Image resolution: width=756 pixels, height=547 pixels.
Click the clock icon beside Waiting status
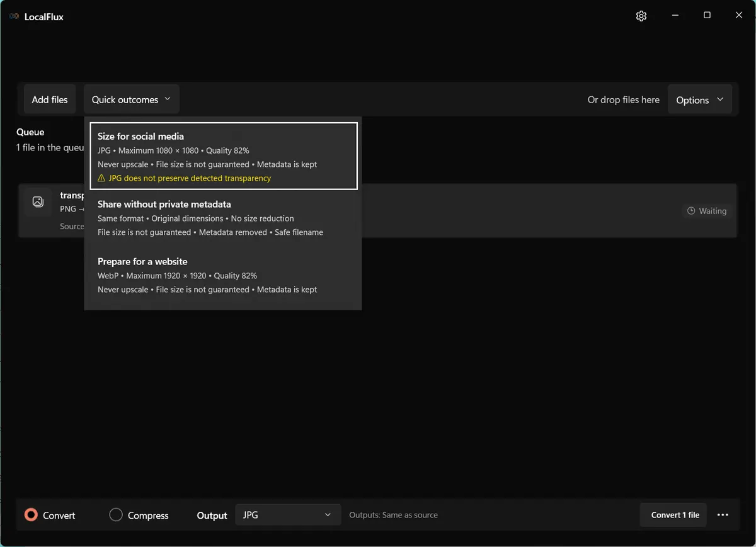[691, 211]
